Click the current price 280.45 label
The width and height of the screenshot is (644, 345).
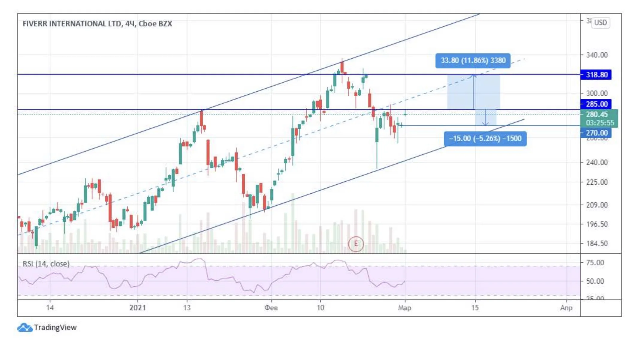597,114
